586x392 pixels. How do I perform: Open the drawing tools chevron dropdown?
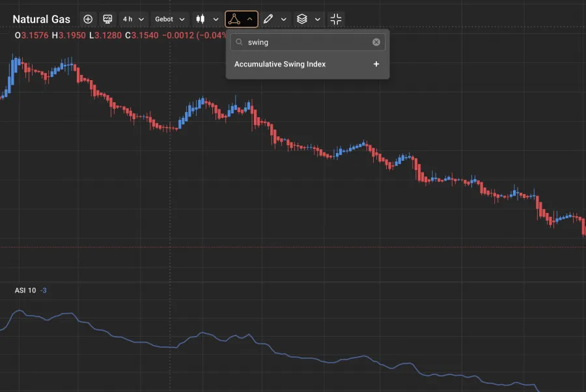(284, 19)
